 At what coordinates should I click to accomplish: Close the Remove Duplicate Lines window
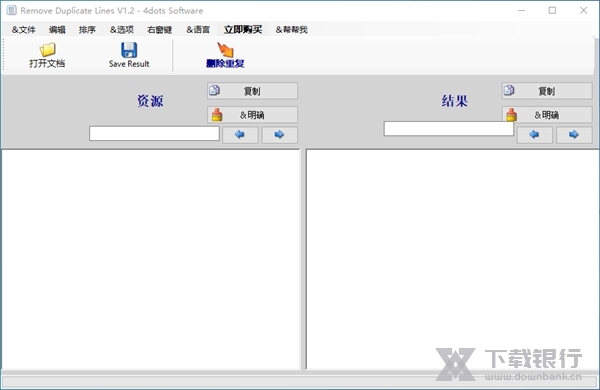(583, 10)
